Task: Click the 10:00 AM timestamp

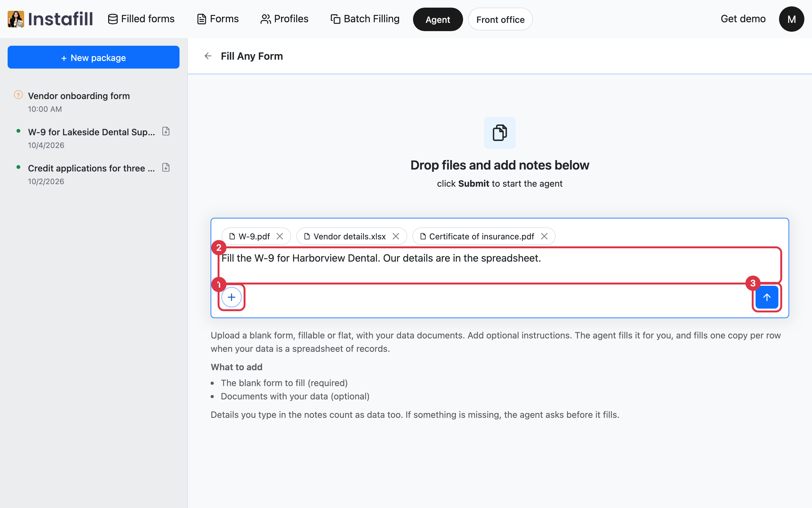Action: coord(45,109)
